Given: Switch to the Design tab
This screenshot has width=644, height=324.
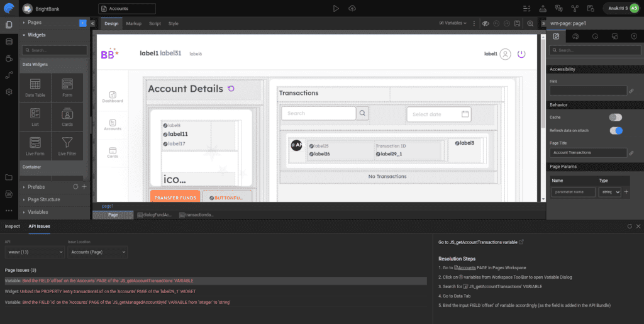Looking at the screenshot, I should (111, 24).
